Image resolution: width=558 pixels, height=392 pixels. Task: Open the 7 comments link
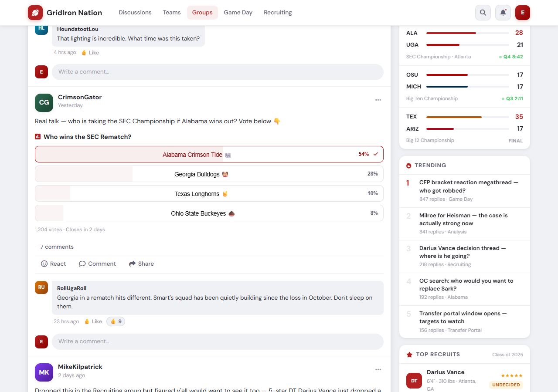pyautogui.click(x=57, y=247)
